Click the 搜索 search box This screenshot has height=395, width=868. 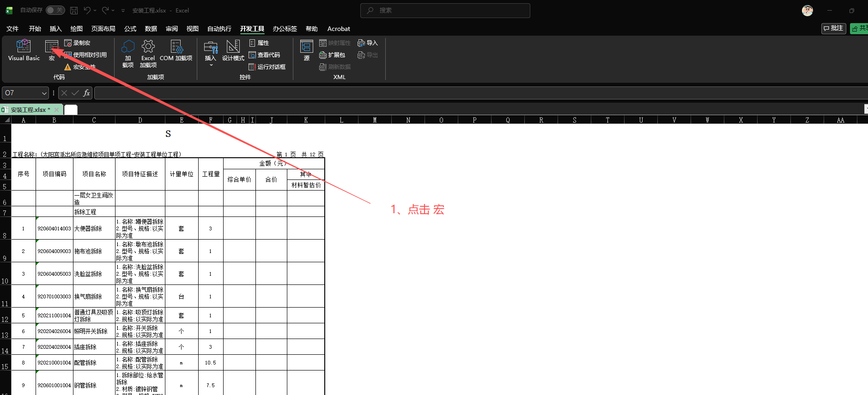(x=445, y=10)
